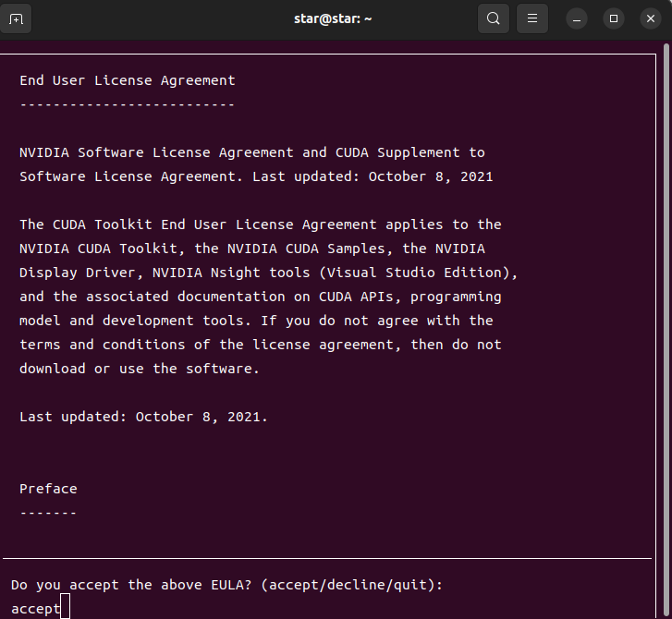Minimize the terminal window
The height and width of the screenshot is (619, 672).
tap(577, 19)
